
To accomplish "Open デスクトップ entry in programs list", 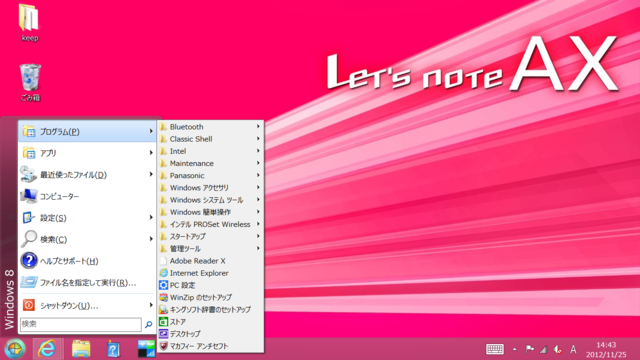I will click(210, 334).
